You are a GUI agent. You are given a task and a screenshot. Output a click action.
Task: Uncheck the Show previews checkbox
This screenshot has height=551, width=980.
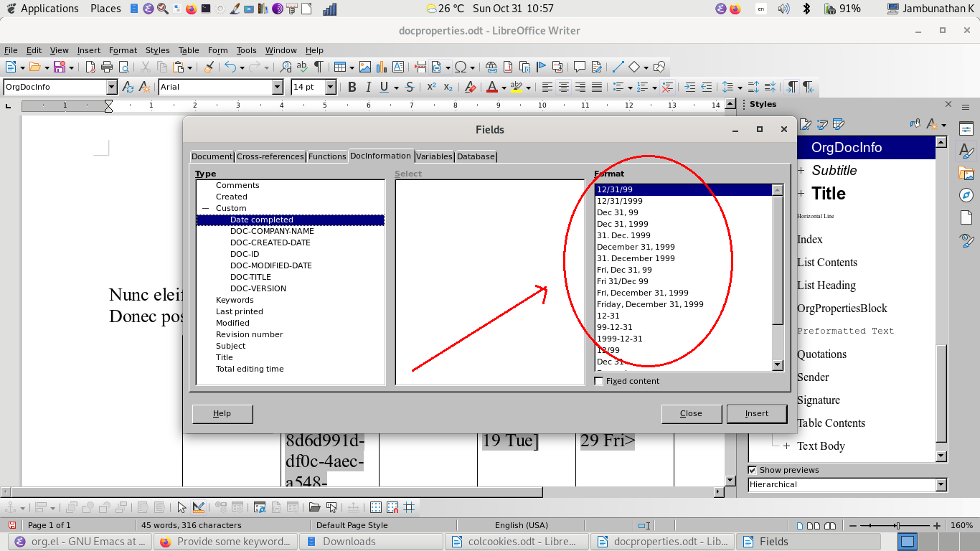coord(753,470)
